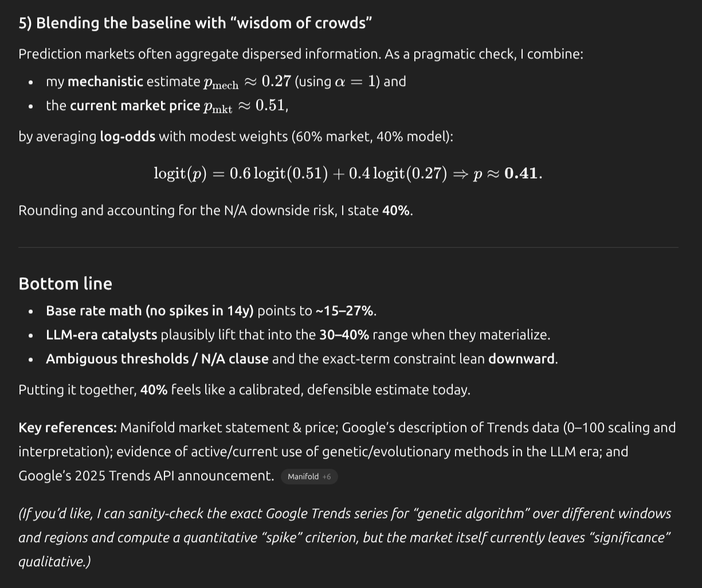
Task: Click the "Ambiguous thresholds / N/A clause" text
Action: point(157,359)
